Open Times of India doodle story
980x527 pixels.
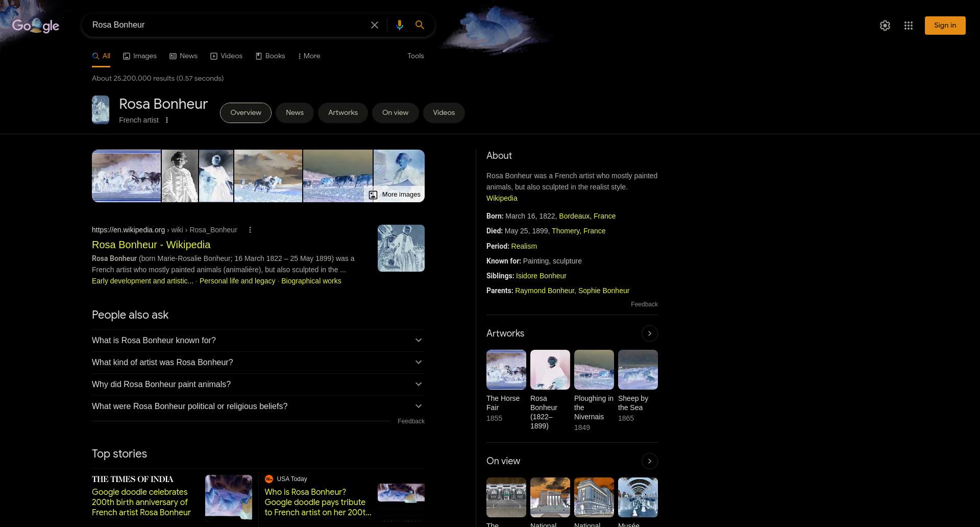click(x=141, y=502)
